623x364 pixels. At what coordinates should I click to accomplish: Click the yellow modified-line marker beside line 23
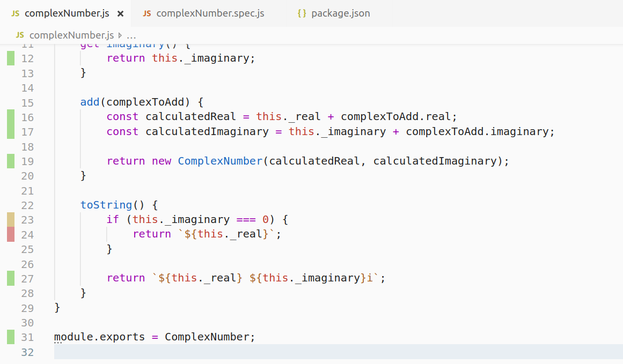[x=10, y=219]
